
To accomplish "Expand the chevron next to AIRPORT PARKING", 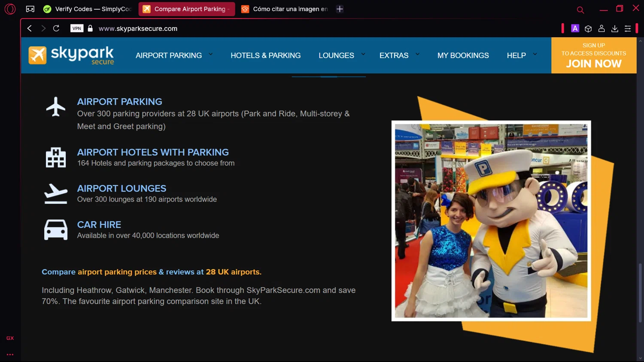I will (x=211, y=54).
